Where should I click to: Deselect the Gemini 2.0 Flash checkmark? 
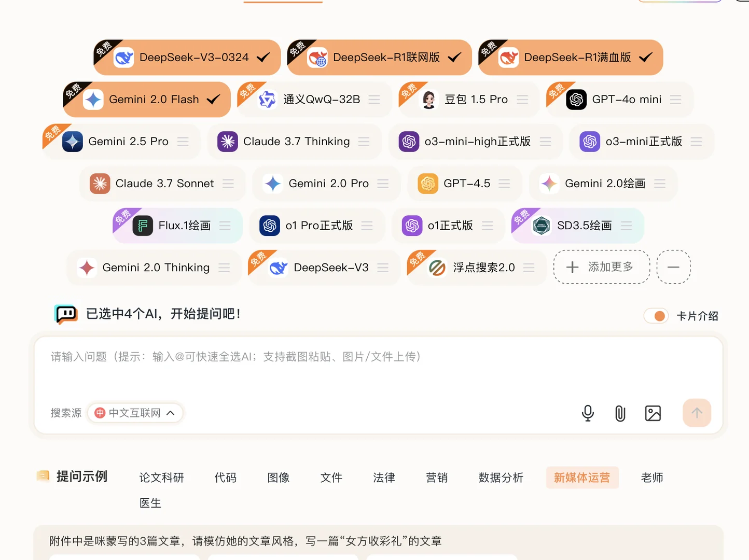pyautogui.click(x=212, y=99)
